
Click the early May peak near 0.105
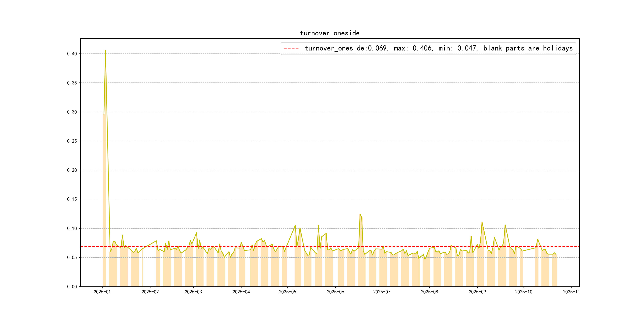tap(295, 225)
